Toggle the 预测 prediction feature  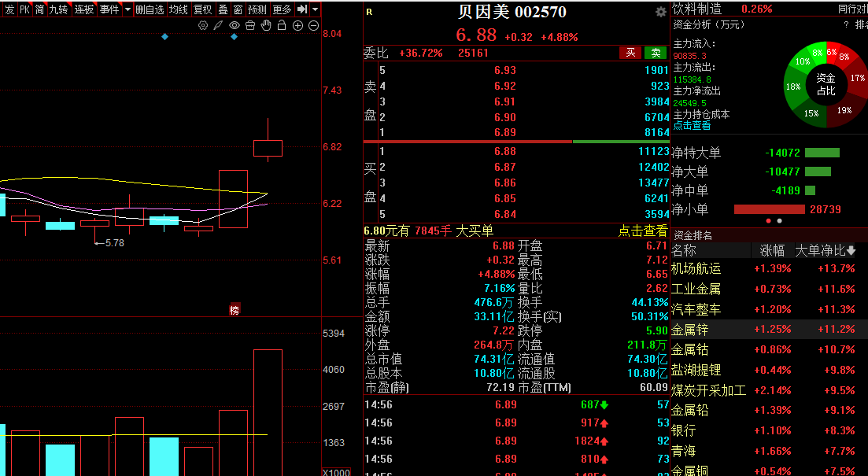(257, 9)
